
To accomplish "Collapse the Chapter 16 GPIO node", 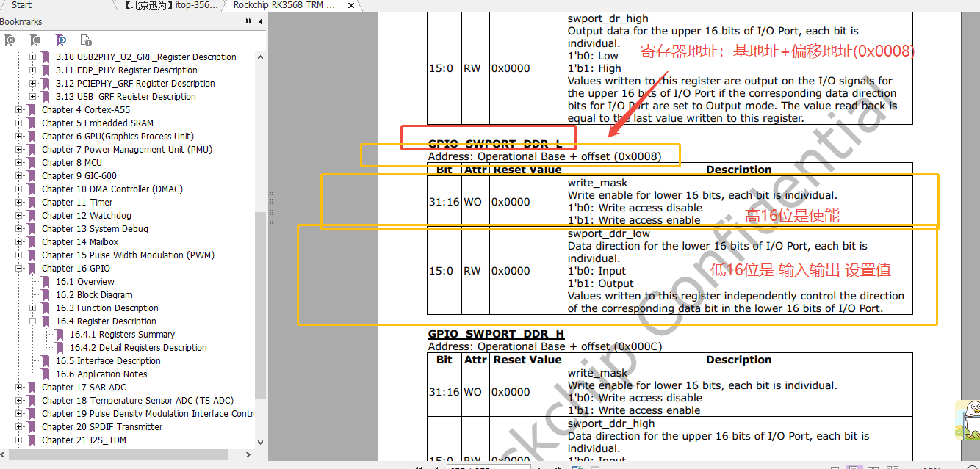I will 19,269.
